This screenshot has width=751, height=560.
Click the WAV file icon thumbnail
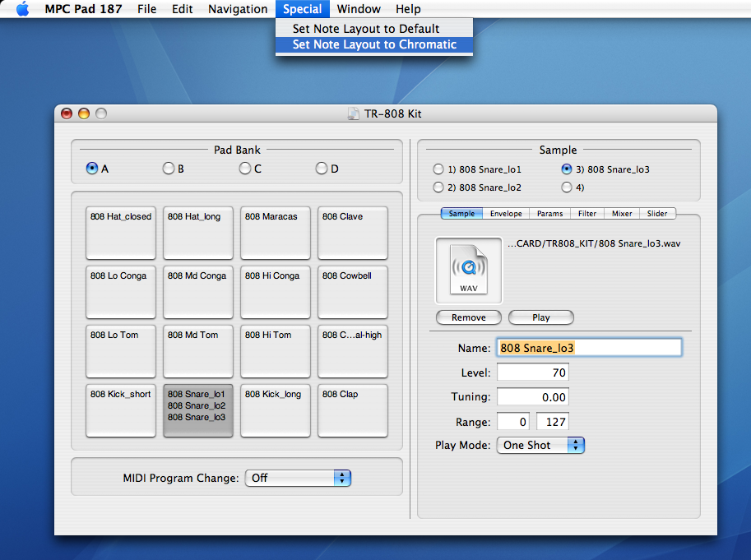(468, 271)
